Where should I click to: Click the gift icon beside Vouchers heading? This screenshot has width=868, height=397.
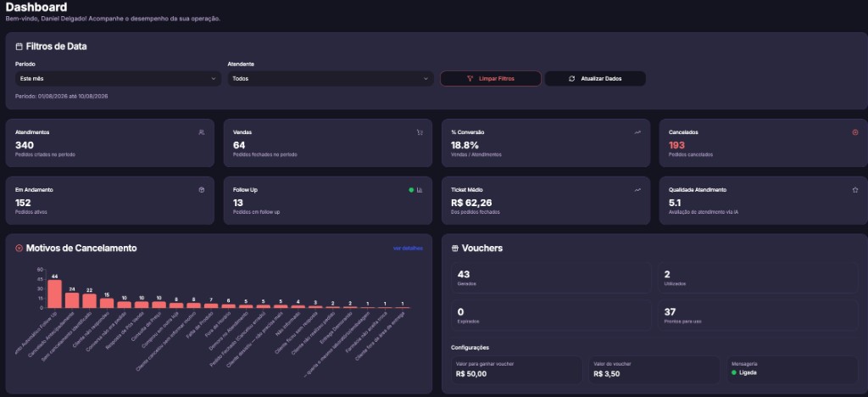pos(455,249)
